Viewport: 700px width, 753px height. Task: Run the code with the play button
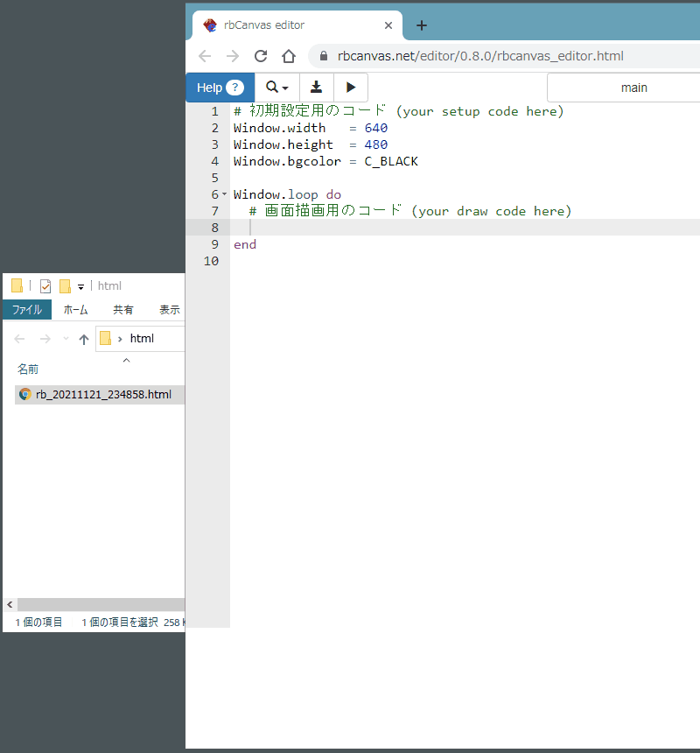pos(351,88)
